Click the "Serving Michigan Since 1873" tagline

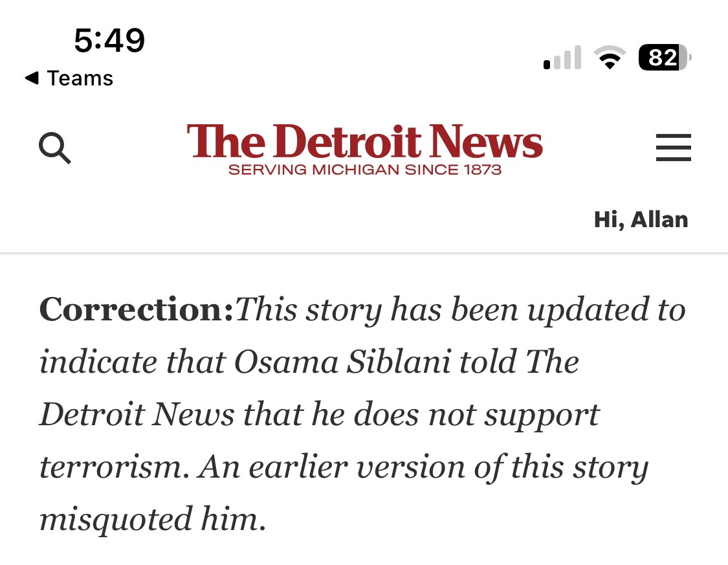tap(364, 170)
